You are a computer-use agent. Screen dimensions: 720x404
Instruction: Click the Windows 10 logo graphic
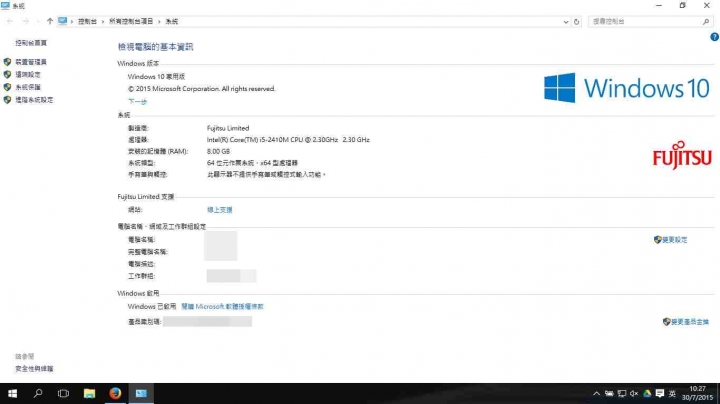(627, 88)
